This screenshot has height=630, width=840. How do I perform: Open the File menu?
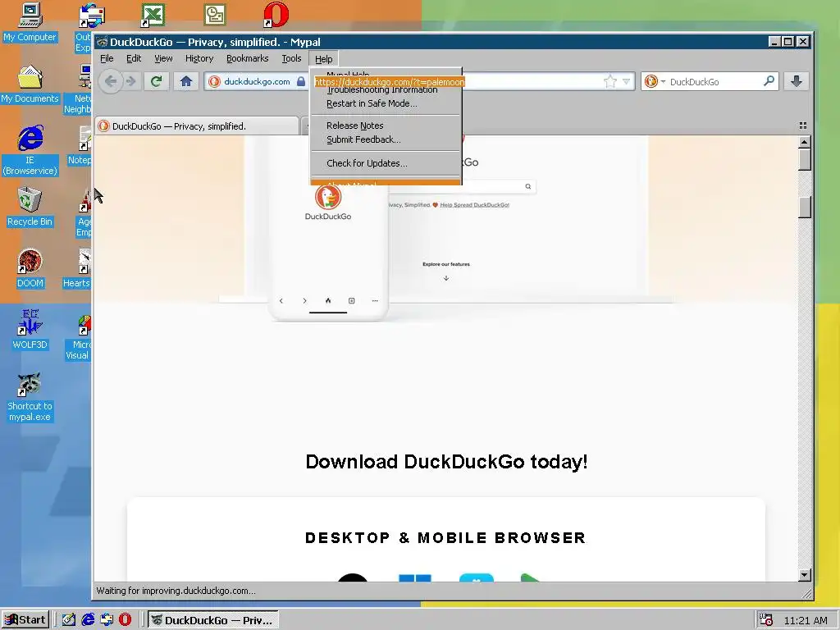(x=107, y=58)
